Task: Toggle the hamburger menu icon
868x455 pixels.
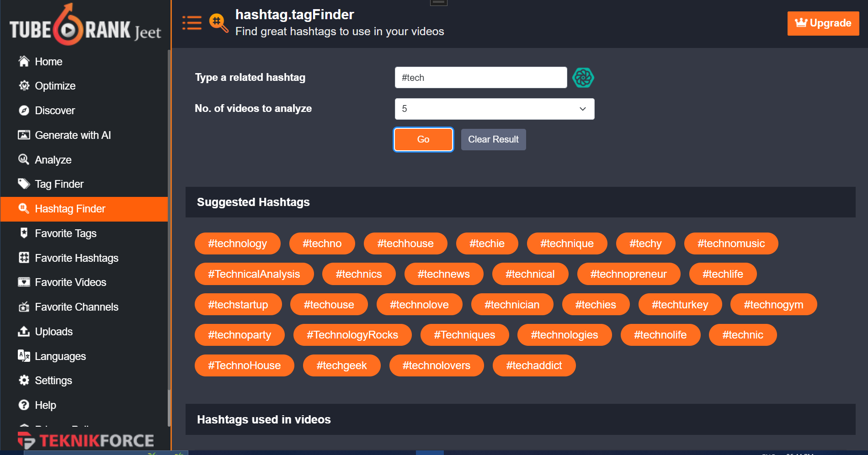Action: tap(192, 23)
